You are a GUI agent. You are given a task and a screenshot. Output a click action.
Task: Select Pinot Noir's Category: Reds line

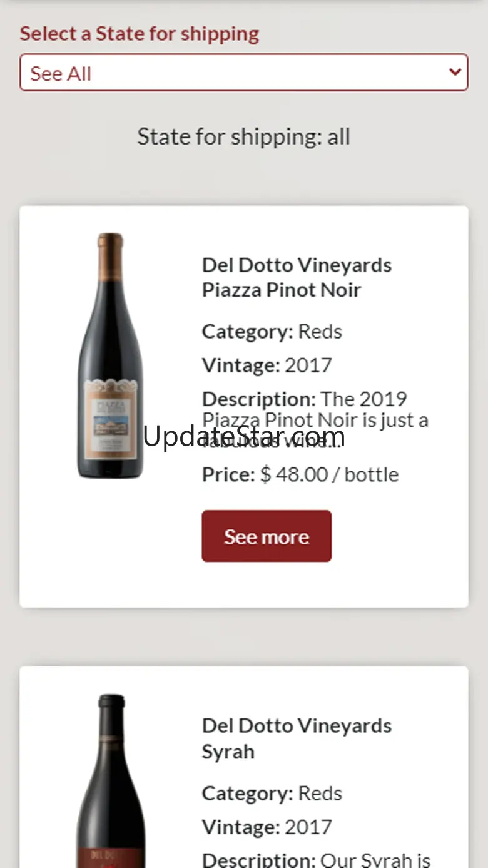coord(272,332)
